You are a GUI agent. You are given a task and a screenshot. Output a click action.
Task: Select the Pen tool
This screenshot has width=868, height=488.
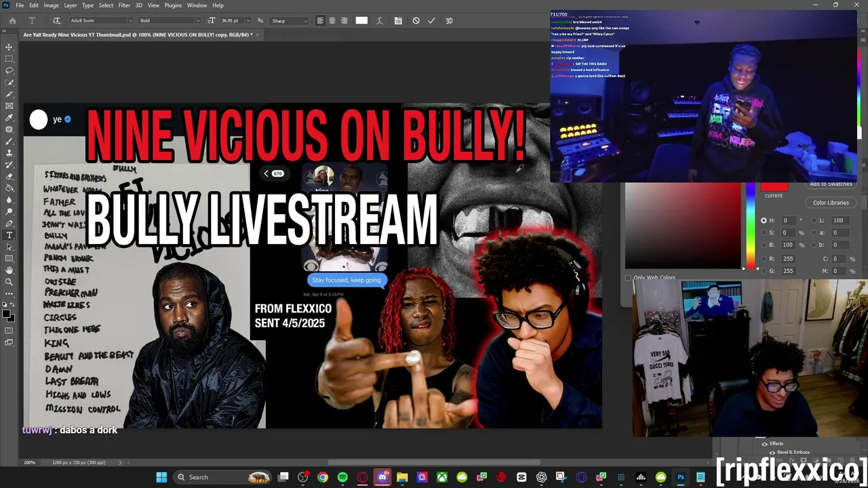pyautogui.click(x=9, y=223)
